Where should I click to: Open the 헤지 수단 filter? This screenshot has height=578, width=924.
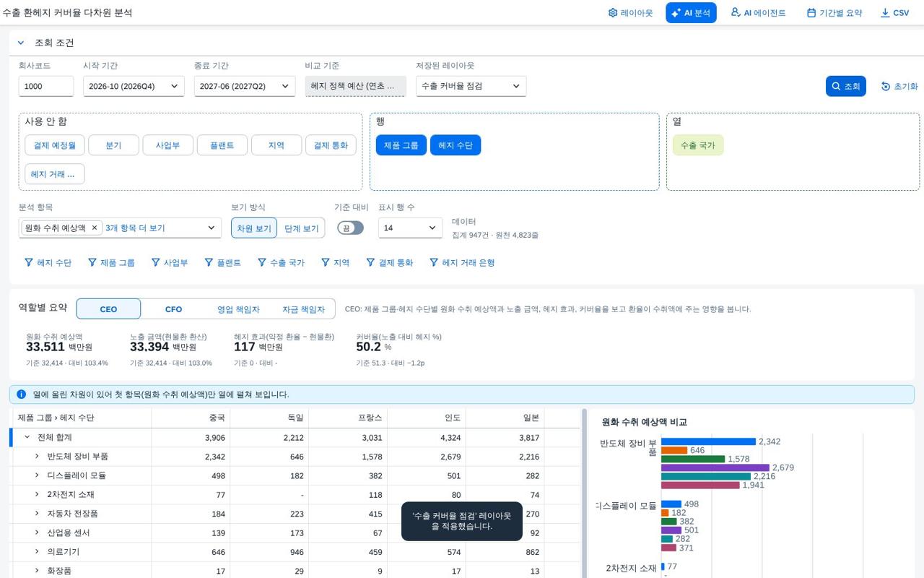[48, 263]
